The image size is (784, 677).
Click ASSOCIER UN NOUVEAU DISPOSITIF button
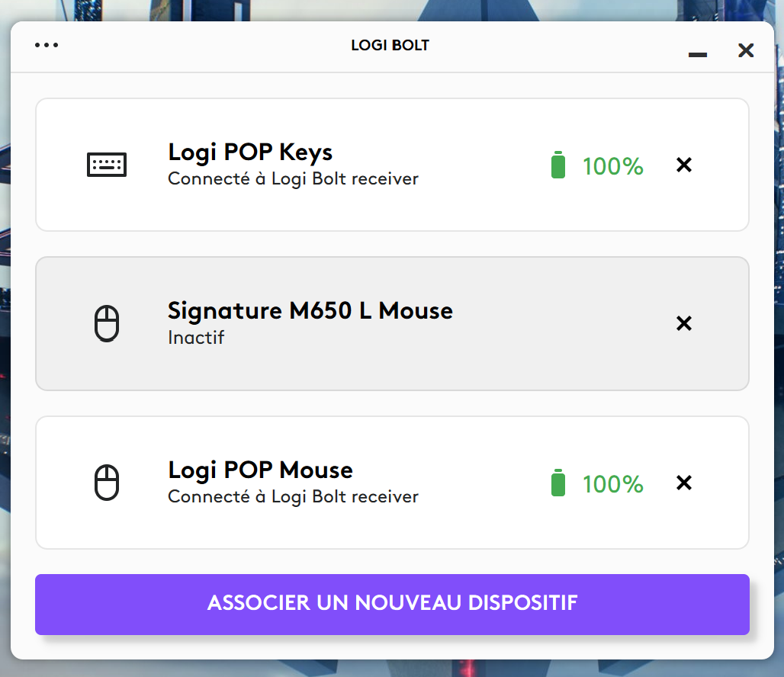(392, 605)
